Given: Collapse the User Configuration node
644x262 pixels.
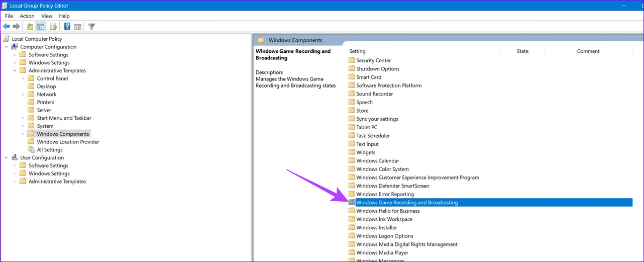Looking at the screenshot, I should coord(7,157).
